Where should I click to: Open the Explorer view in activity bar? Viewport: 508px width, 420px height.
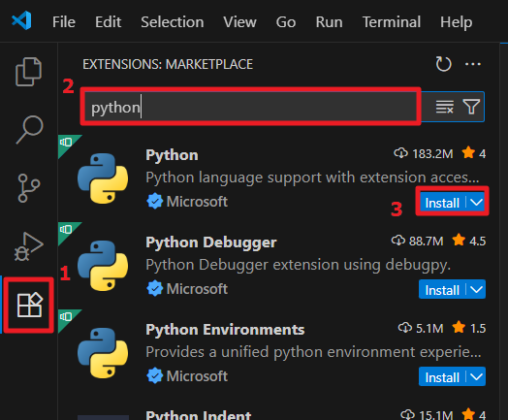(x=28, y=72)
